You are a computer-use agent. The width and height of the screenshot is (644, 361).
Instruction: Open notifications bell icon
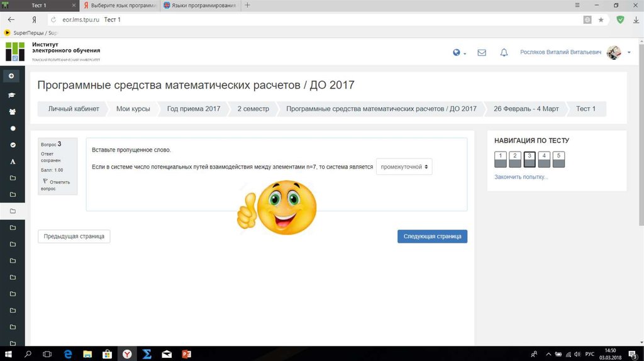pyautogui.click(x=504, y=53)
